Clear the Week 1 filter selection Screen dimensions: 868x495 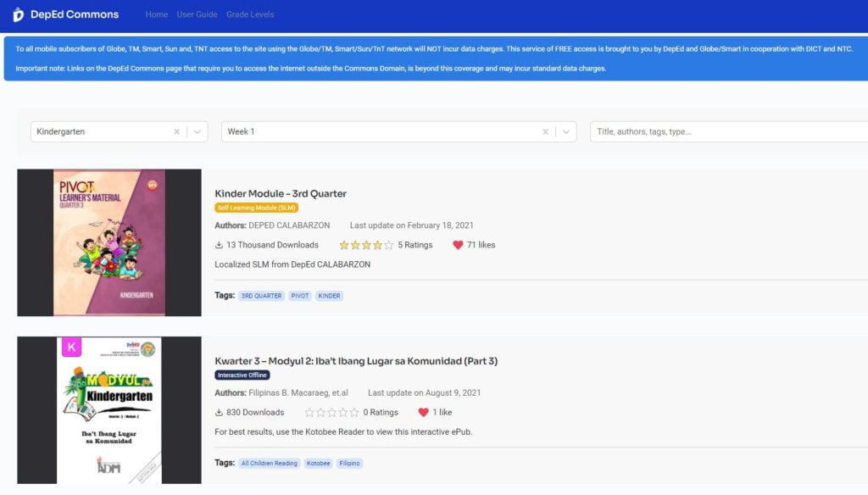545,131
